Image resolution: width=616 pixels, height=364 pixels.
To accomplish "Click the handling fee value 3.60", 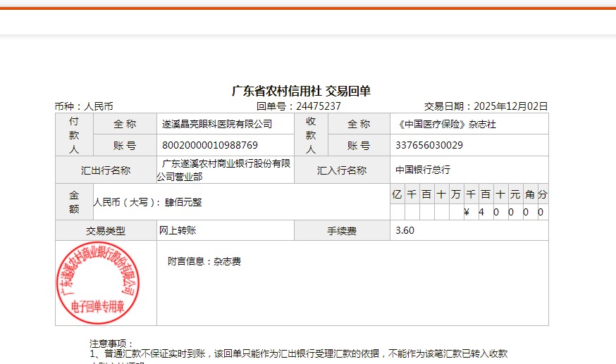I will pos(405,230).
